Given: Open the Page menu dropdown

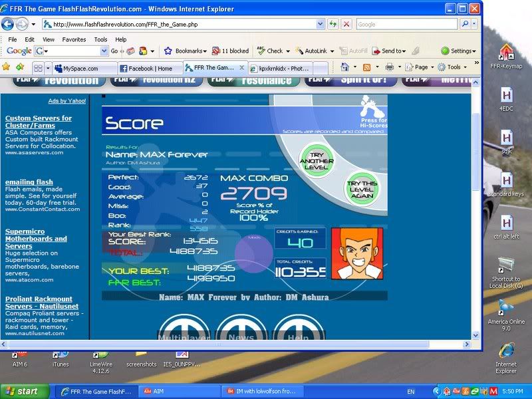Looking at the screenshot, I should tap(432, 67).
